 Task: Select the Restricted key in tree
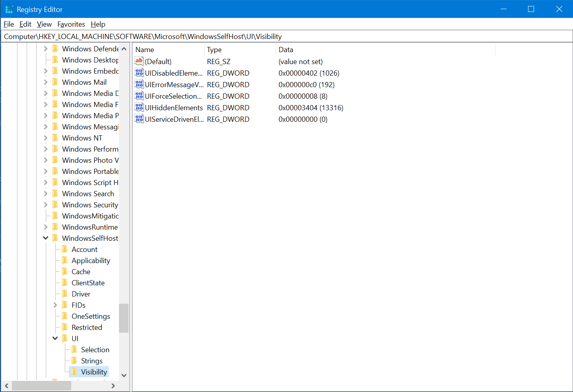(x=87, y=327)
